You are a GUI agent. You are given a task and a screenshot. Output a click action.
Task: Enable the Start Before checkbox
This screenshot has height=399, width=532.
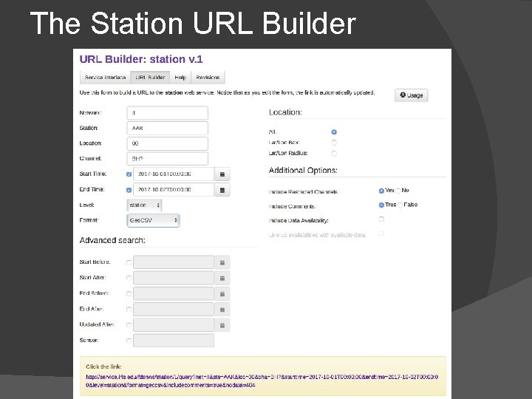[x=129, y=262]
